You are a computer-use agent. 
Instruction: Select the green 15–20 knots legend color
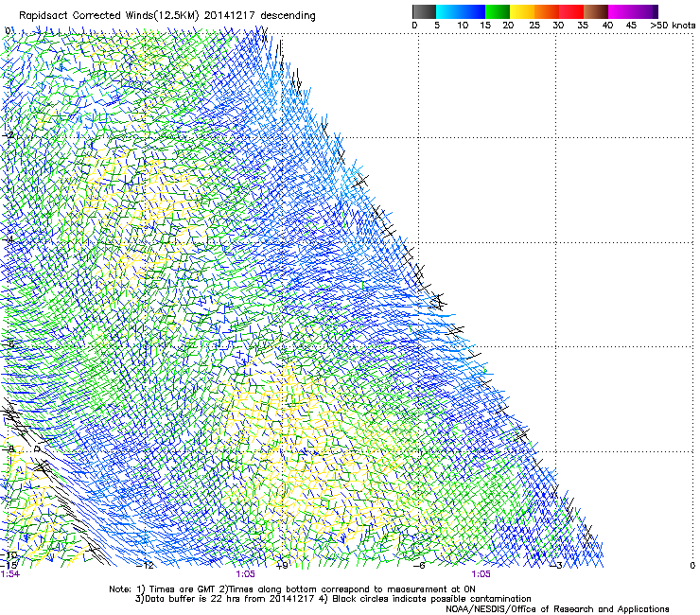498,11
